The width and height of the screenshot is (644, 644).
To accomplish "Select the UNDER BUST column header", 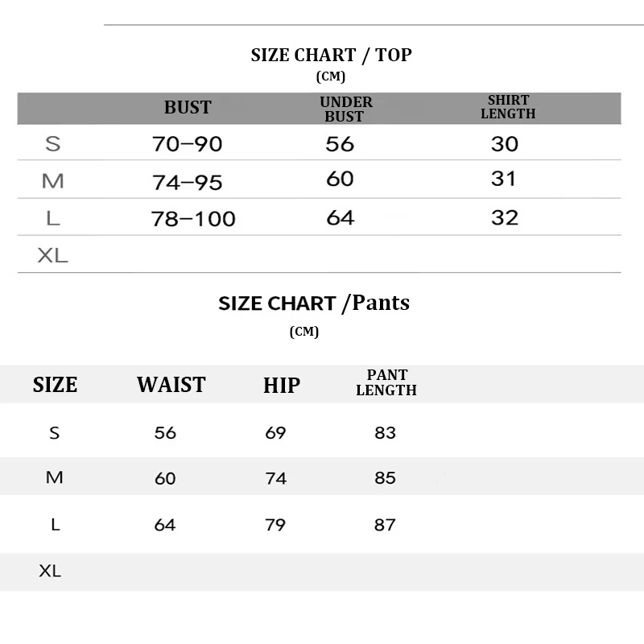I will click(x=346, y=109).
